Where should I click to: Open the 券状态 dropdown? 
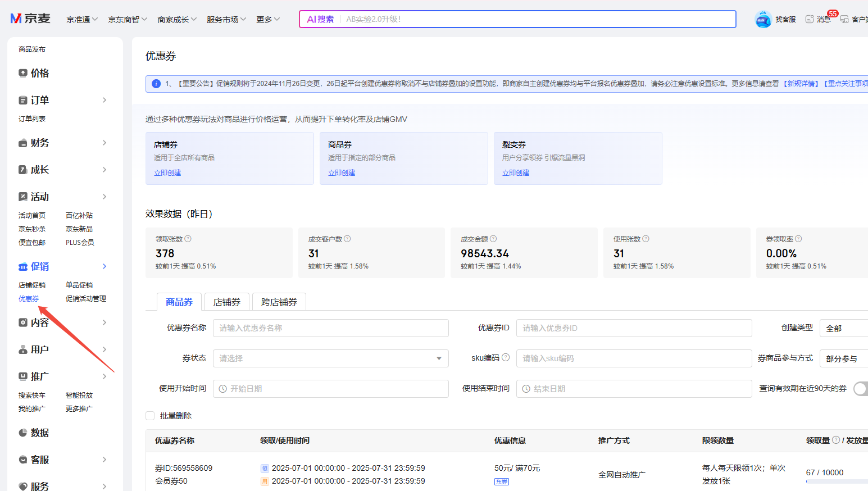click(330, 358)
